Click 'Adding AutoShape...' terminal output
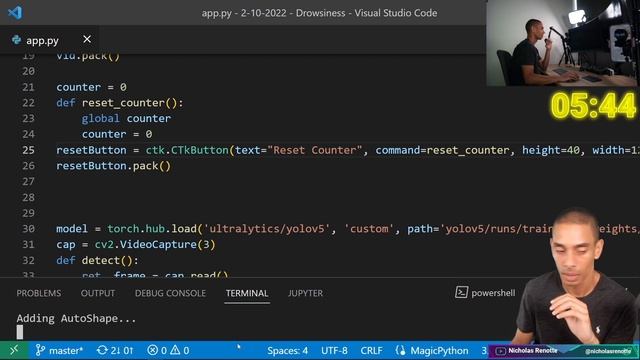This screenshot has width=640, height=360. [76, 318]
